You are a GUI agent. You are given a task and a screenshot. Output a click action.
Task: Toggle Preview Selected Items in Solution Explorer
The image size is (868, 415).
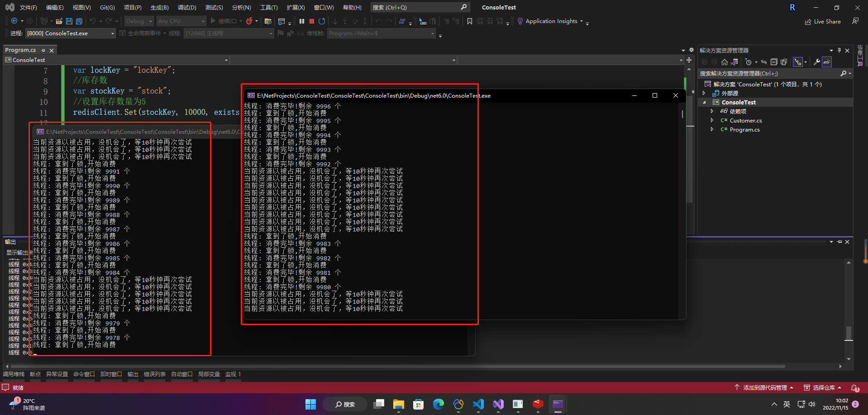pyautogui.click(x=827, y=62)
